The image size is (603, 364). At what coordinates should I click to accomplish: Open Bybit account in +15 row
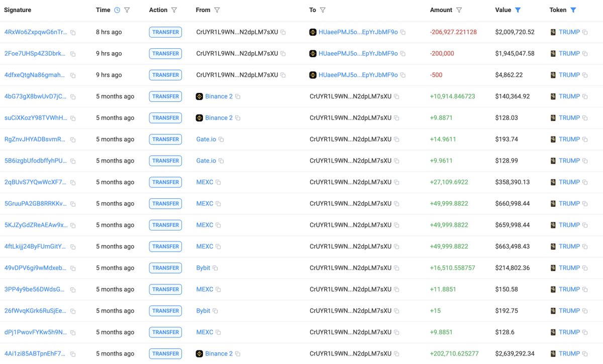(x=203, y=311)
